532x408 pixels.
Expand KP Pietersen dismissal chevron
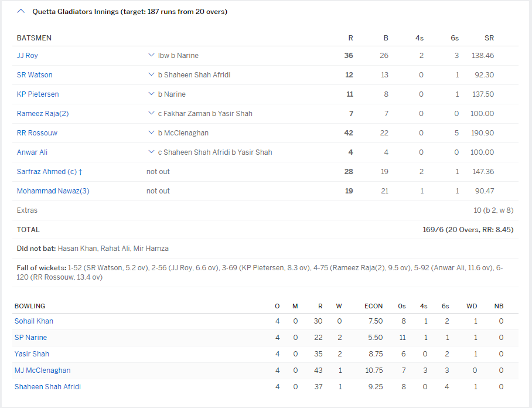tap(151, 94)
